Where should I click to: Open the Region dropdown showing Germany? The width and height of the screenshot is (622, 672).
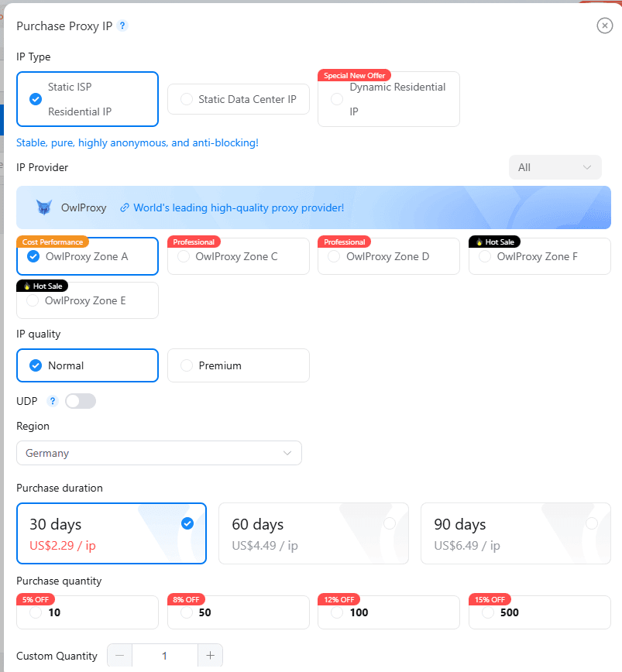[x=159, y=453]
